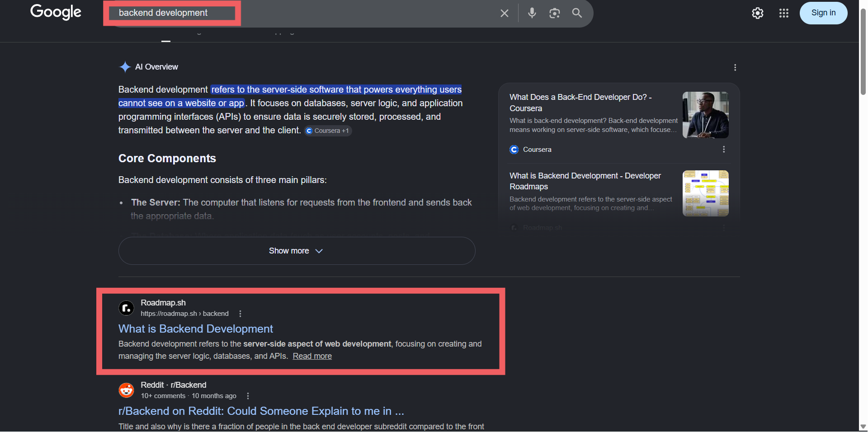Open the r/Backend on Reddit result
Screen dimensions: 868x432
[261, 411]
